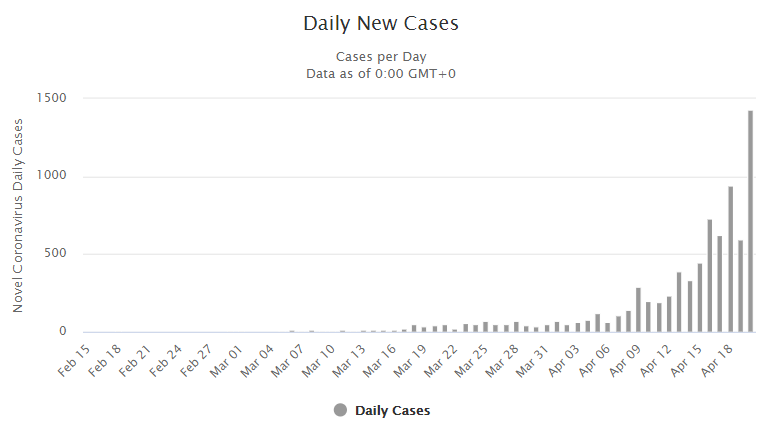Click the Mar 01 x-axis label

pyautogui.click(x=228, y=360)
